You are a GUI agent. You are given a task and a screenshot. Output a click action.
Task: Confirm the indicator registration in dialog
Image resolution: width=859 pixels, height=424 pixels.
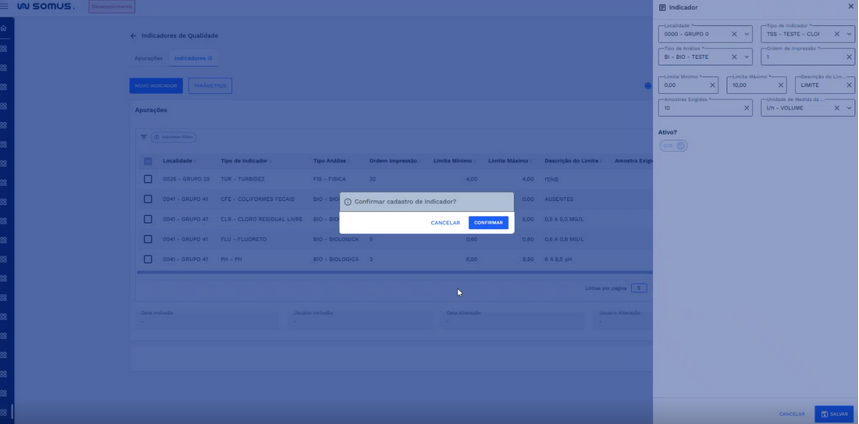tap(488, 223)
